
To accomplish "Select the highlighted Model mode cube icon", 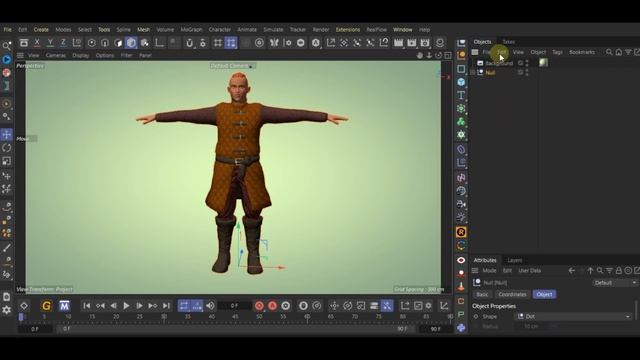I will coord(131,42).
